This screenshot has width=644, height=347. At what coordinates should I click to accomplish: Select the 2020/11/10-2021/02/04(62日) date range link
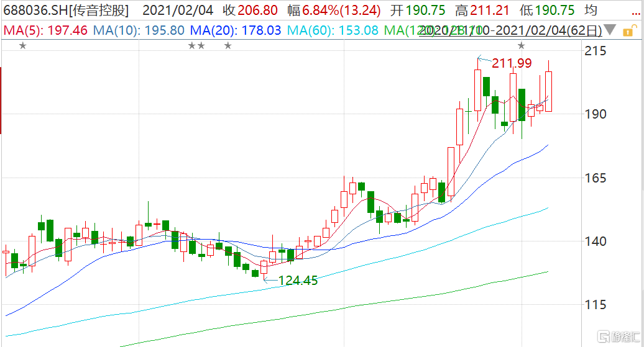tap(510, 30)
